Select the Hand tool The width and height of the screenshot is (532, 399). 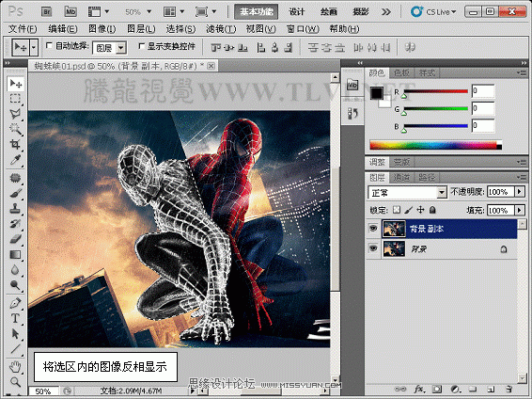(x=15, y=367)
